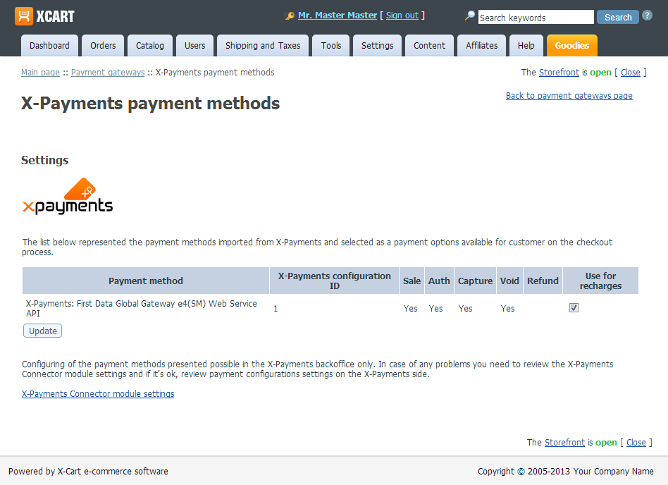668x485 pixels.
Task: Click the top Close storefront link
Action: 631,72
